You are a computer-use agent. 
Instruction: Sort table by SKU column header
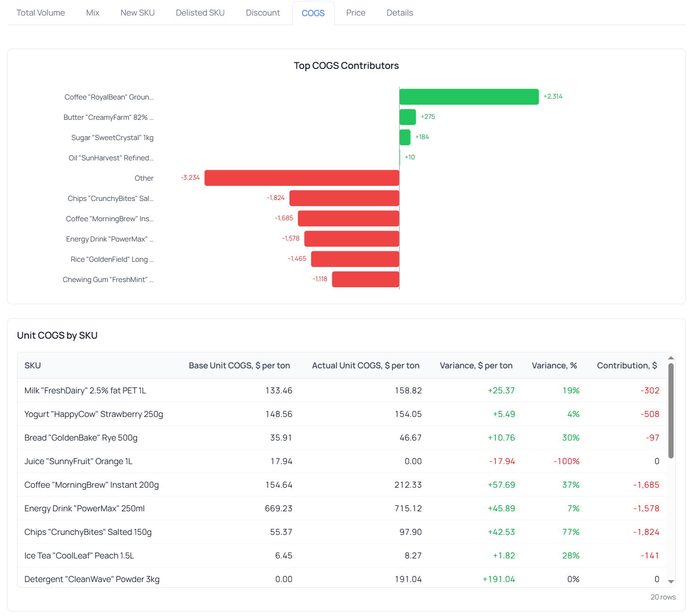tap(33, 366)
